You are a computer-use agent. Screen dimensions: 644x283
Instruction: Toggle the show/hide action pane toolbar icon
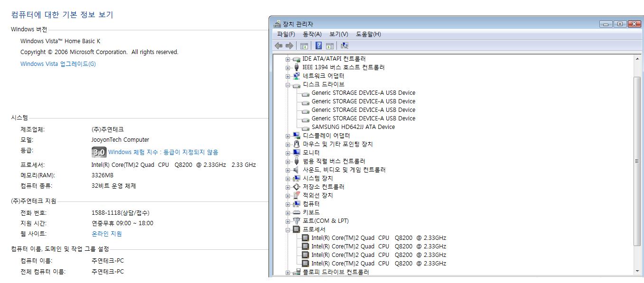330,46
